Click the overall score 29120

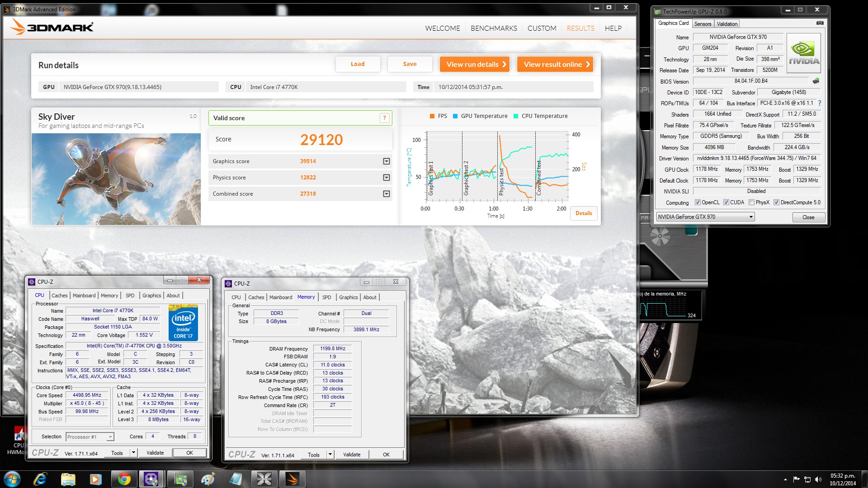click(321, 140)
